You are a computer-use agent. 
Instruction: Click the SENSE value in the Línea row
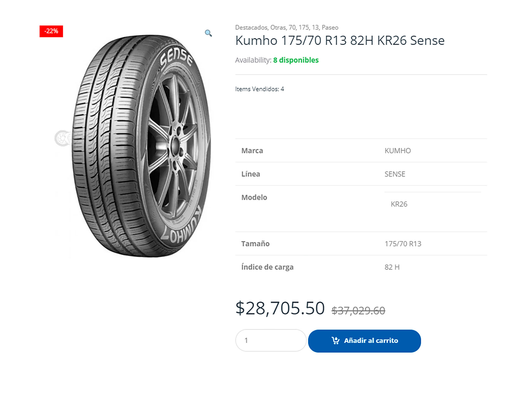coord(395,174)
